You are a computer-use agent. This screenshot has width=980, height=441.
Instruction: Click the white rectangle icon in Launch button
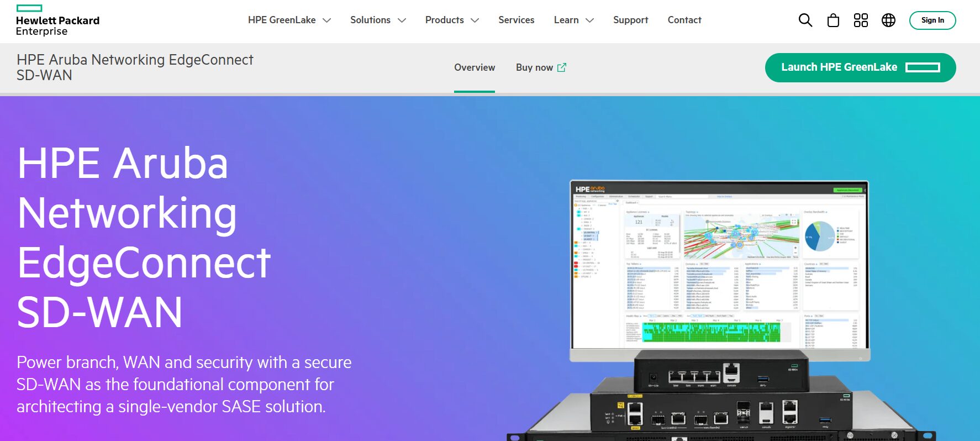[923, 67]
